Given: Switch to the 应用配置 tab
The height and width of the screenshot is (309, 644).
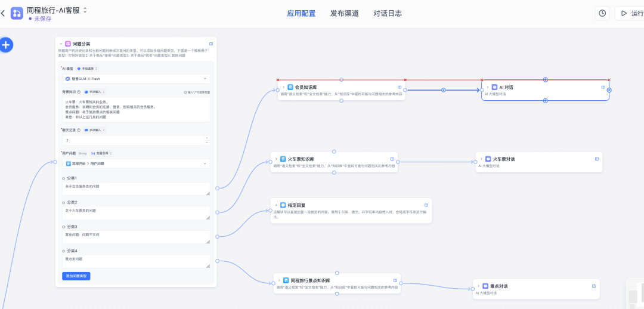Looking at the screenshot, I should [301, 13].
